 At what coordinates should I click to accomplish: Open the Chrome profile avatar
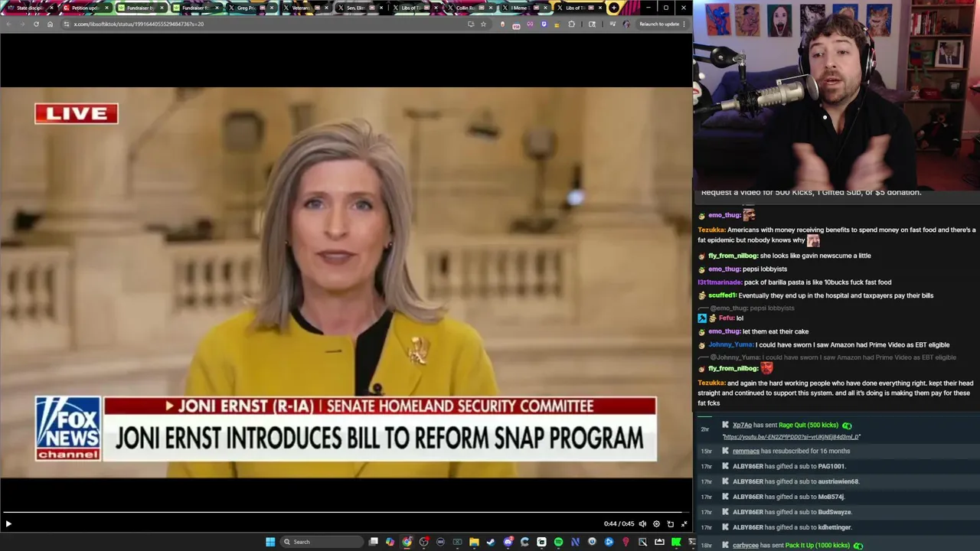tap(626, 24)
